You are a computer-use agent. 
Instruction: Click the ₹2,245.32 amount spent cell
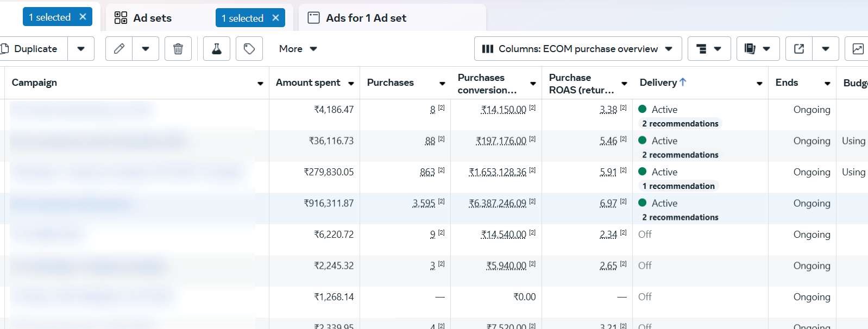tap(334, 266)
